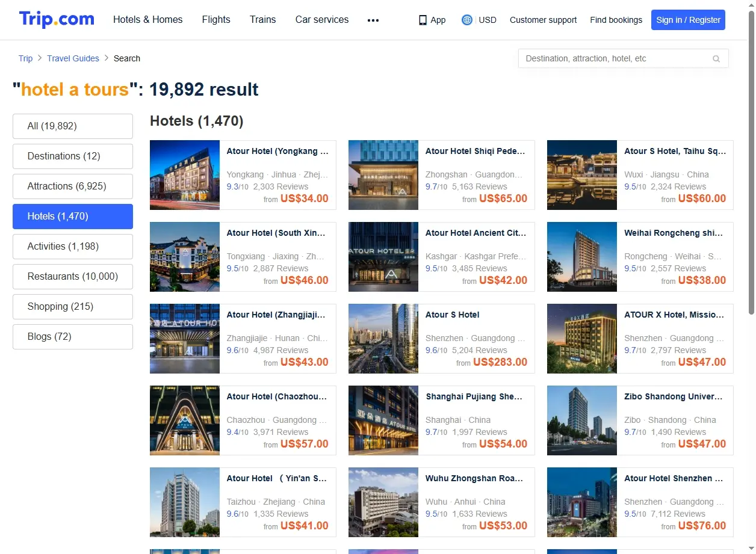
Task: Open Weihai Rongcheng hotel title
Action: point(674,233)
